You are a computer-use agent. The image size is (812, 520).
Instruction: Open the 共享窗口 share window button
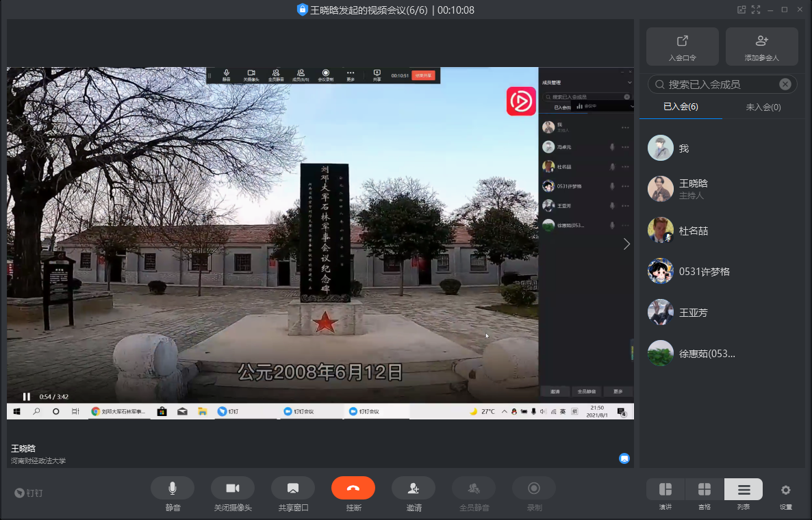point(293,489)
